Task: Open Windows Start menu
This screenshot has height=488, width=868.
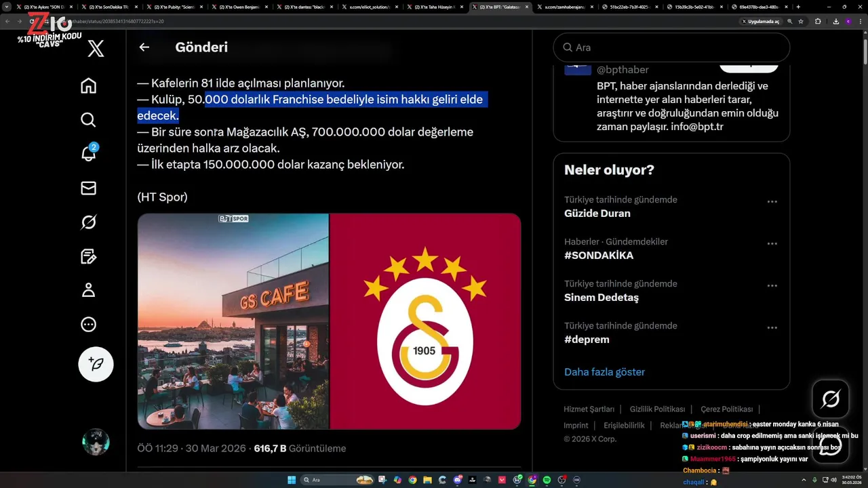Action: tap(292, 480)
